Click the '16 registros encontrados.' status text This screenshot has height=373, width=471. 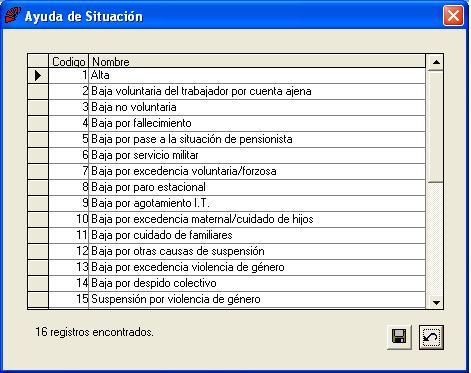[x=94, y=332]
